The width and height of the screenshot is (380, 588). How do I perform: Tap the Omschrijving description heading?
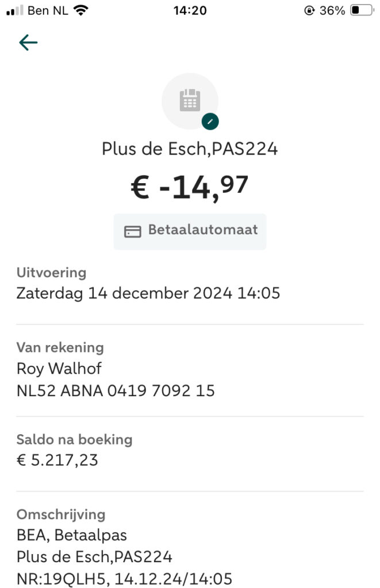click(x=61, y=514)
